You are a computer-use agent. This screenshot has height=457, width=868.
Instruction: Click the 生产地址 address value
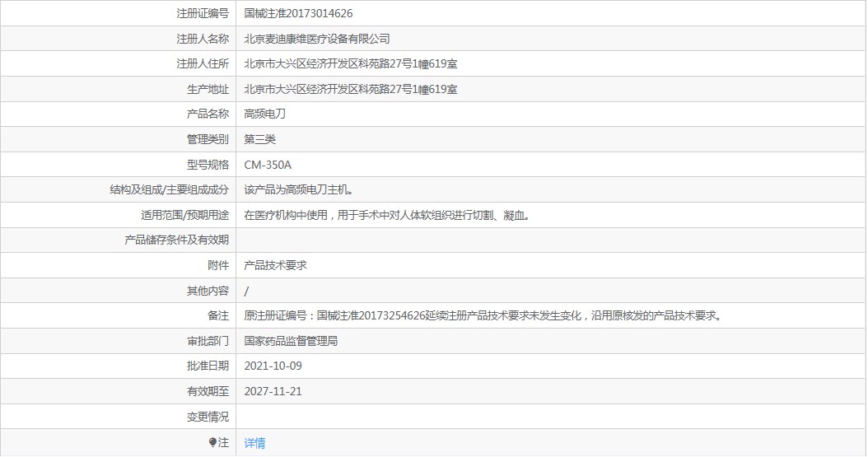pos(351,89)
